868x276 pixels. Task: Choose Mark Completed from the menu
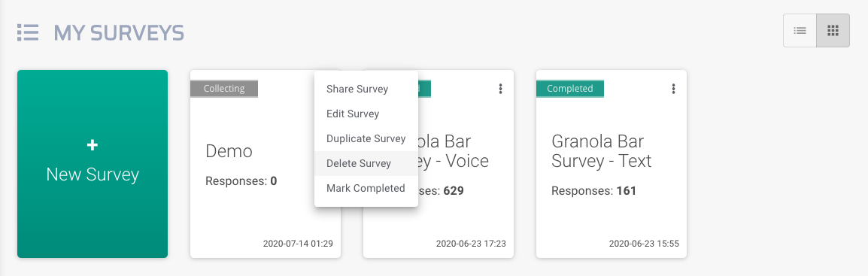point(366,188)
